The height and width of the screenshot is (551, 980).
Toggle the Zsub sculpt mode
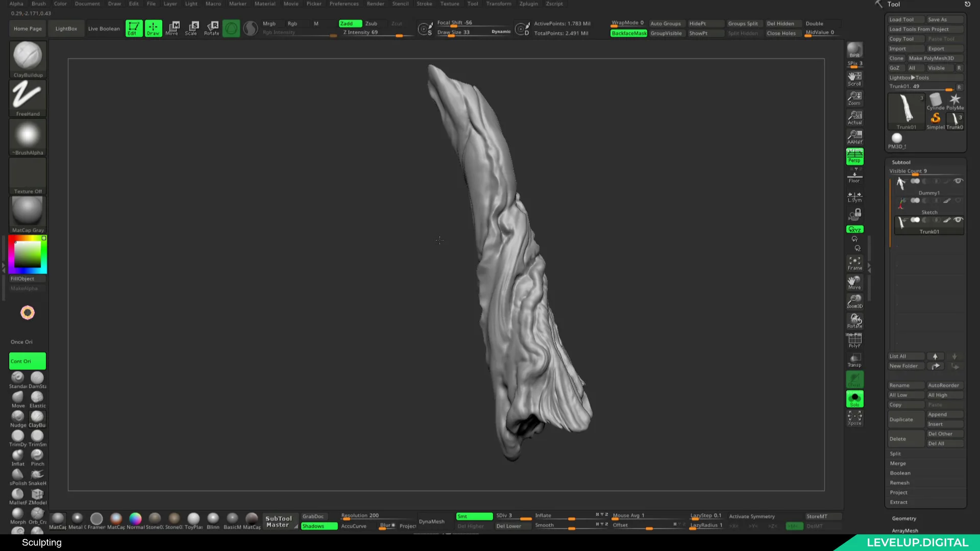[371, 23]
